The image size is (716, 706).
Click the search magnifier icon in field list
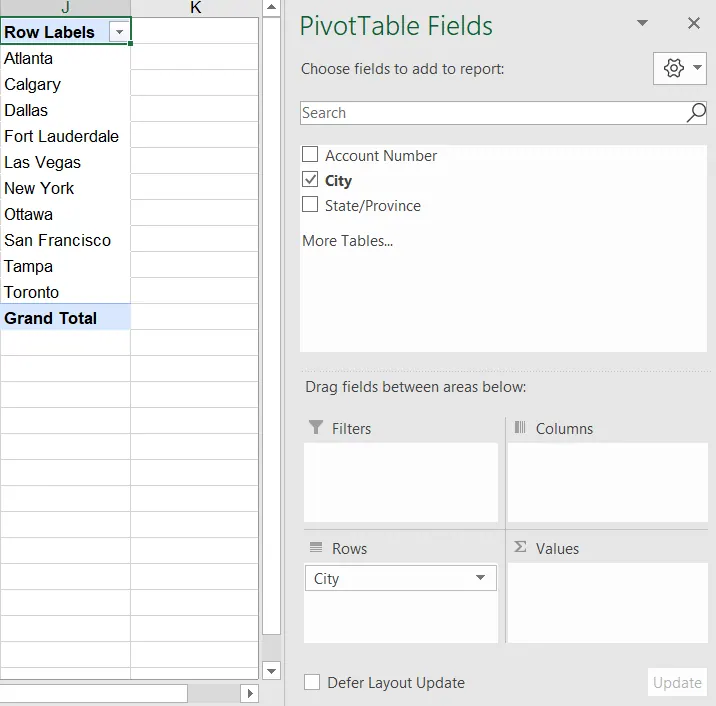coord(695,113)
